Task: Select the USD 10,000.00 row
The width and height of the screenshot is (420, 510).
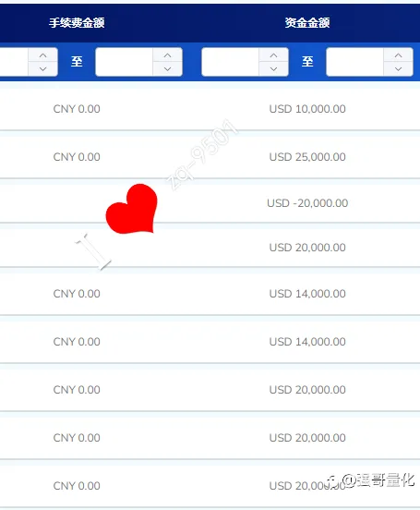Action: (210, 109)
